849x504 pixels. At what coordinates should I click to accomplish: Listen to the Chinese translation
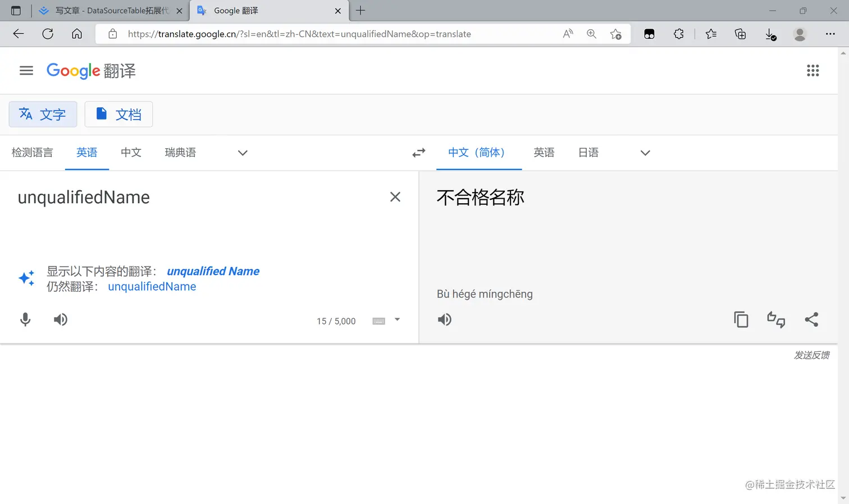click(x=445, y=319)
